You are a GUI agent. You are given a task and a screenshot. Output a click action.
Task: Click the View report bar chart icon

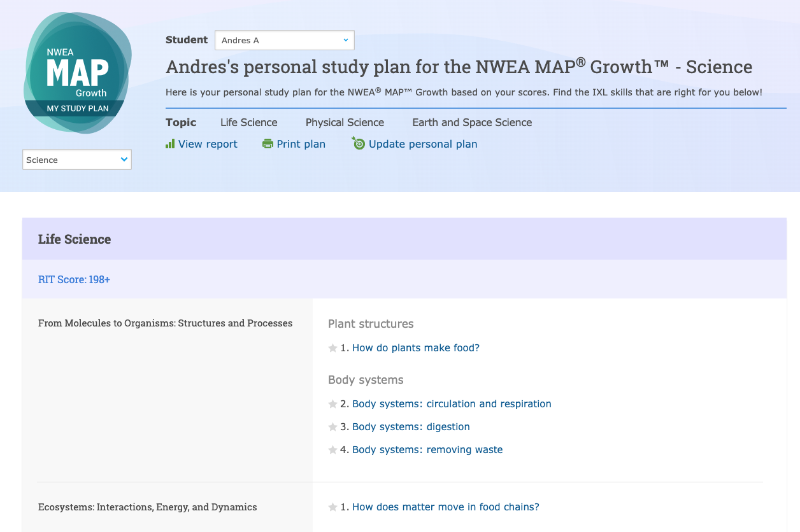click(x=170, y=144)
